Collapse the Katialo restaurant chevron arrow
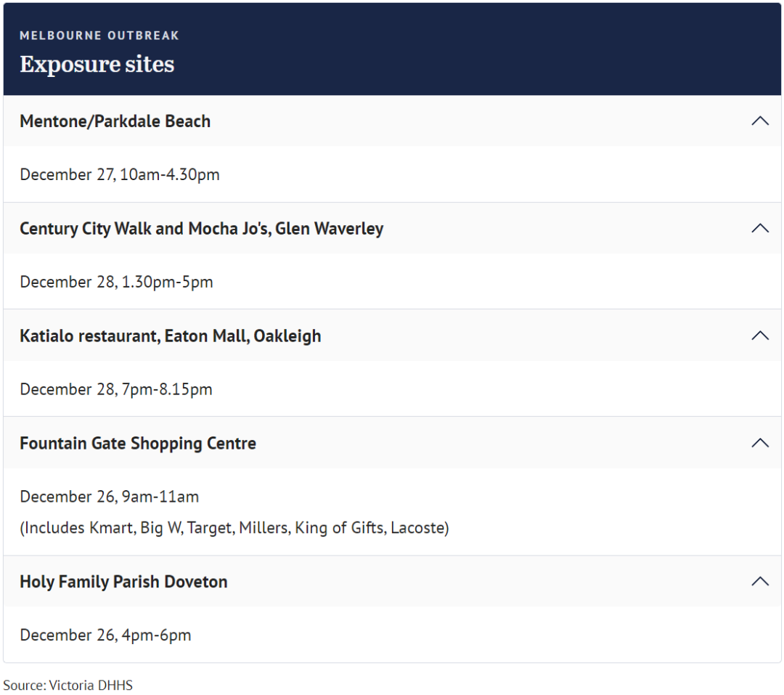784x695 pixels. pos(759,336)
